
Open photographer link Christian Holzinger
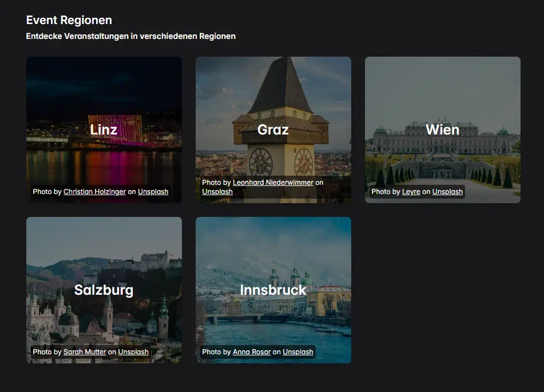pos(94,192)
